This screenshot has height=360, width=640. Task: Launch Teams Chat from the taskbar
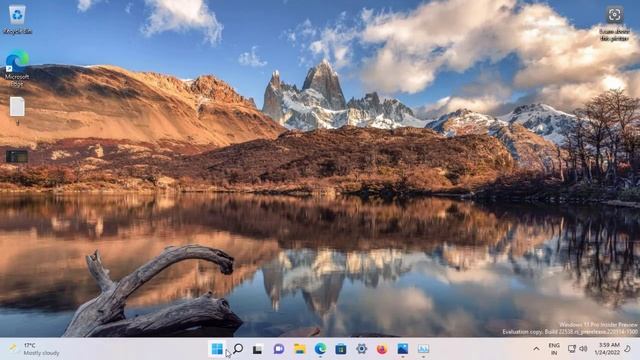pos(279,349)
